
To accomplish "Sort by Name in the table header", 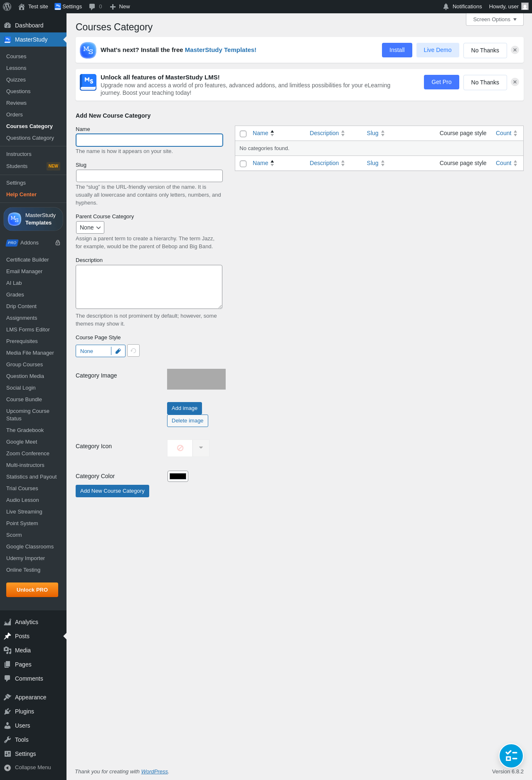I will (x=264, y=133).
